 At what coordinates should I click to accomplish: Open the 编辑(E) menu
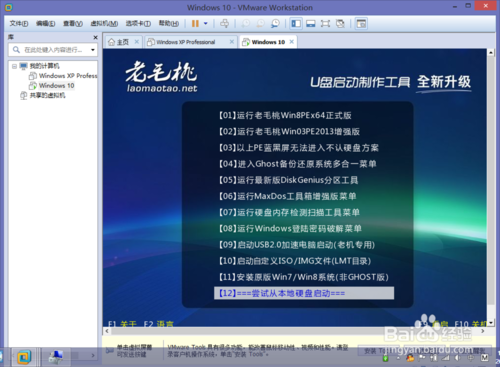[46, 23]
